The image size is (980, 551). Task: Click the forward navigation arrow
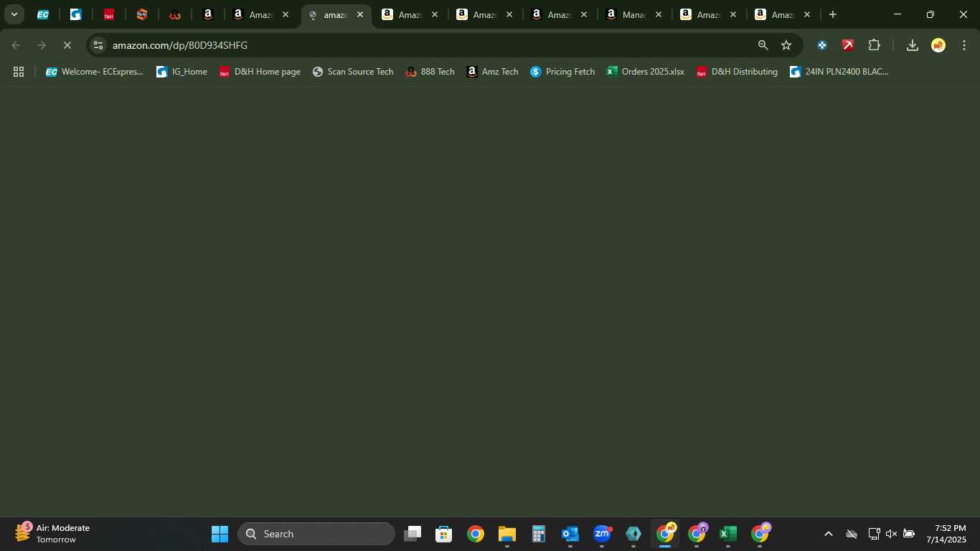42,45
